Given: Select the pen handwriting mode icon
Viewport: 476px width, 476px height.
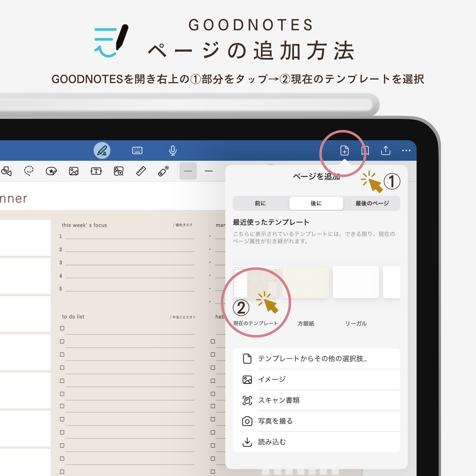Looking at the screenshot, I should [102, 150].
